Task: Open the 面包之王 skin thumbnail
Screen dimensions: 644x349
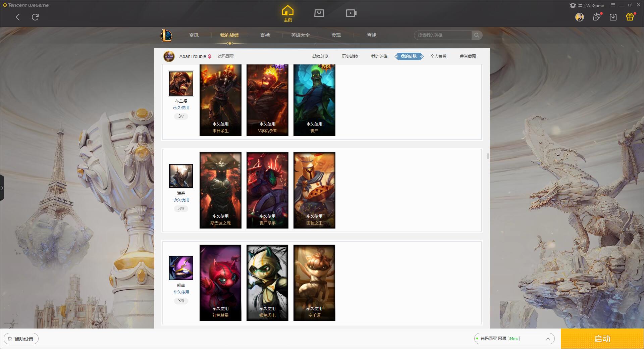Action: [x=314, y=190]
